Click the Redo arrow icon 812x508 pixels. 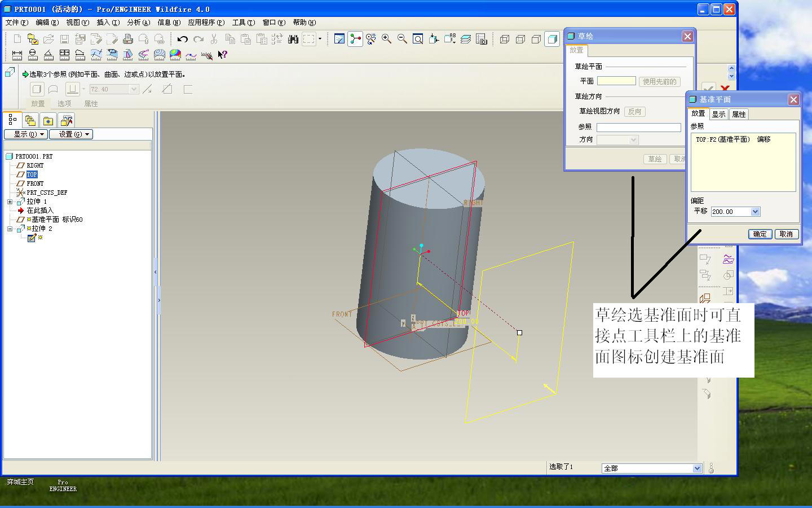[x=198, y=39]
